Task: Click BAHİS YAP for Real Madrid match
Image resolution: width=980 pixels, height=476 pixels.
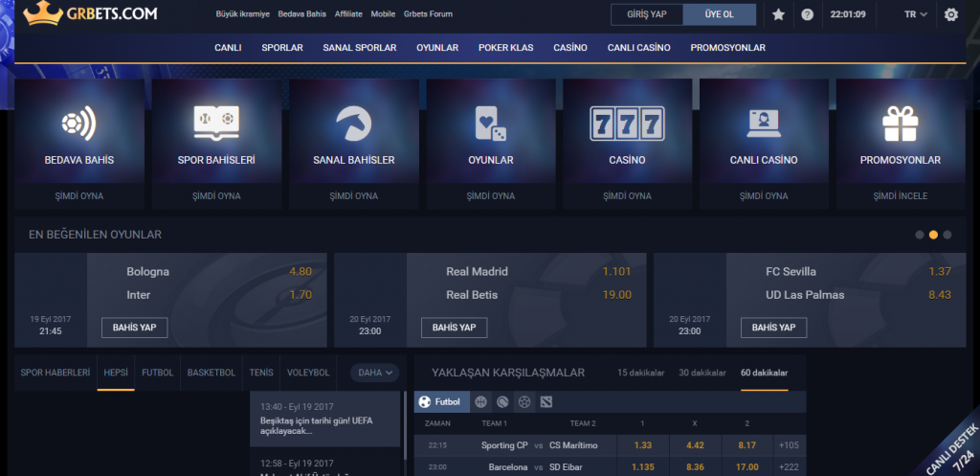Action: (455, 328)
